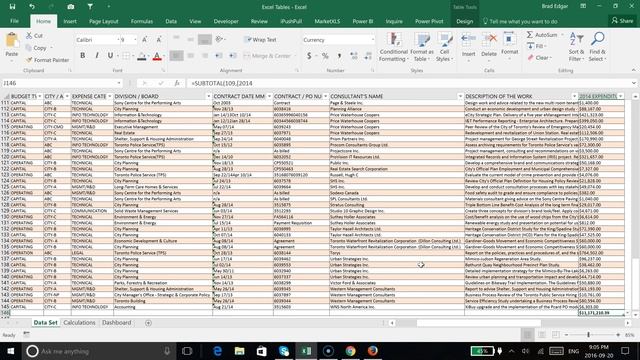640x360 pixels.
Task: Open the Find & Select menu
Action: point(598,47)
